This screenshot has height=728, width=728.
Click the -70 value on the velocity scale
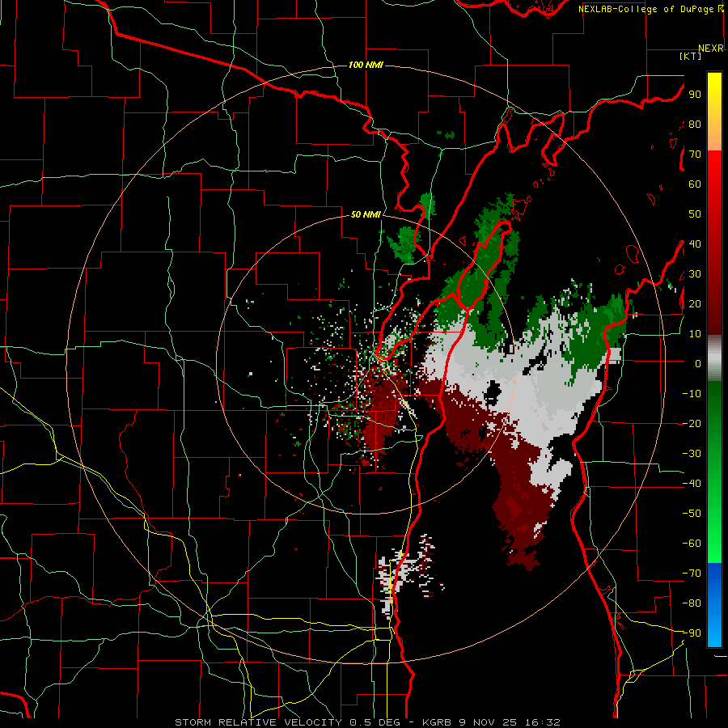692,574
